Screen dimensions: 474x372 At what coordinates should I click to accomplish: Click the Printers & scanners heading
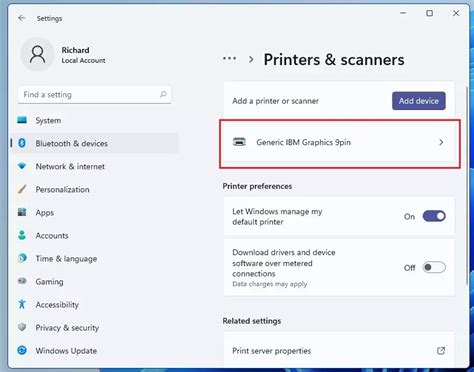point(334,60)
